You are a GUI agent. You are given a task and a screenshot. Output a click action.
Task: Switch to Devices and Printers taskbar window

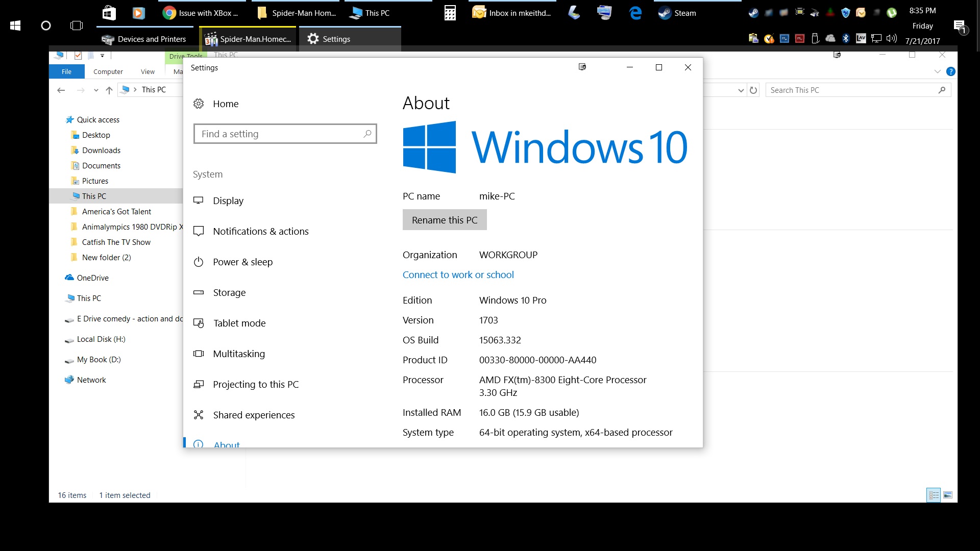145,39
